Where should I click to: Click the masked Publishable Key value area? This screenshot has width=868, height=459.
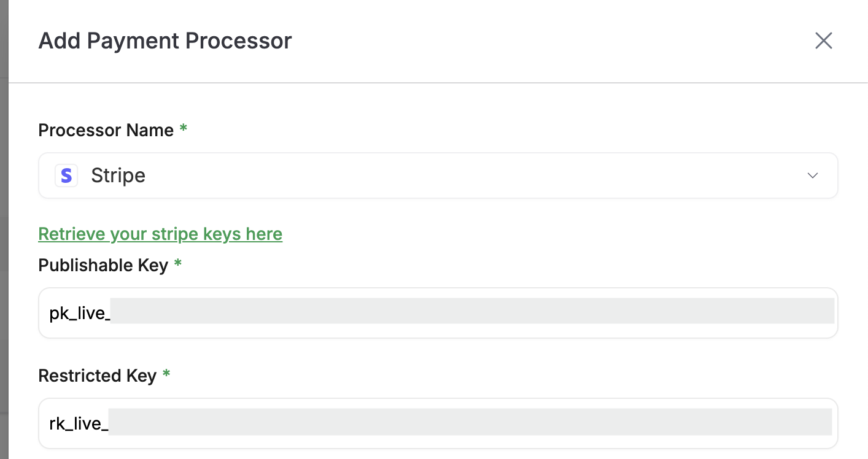pos(473,311)
